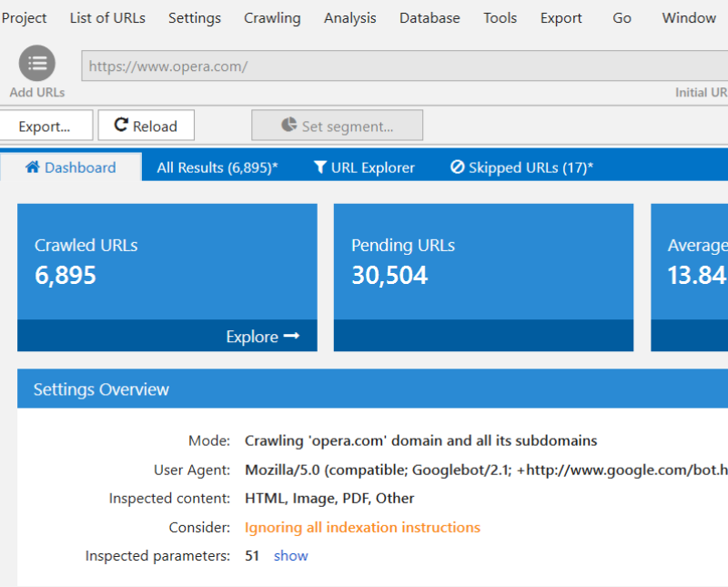728x587 pixels.
Task: Click the Ignoring all indexation instructions link
Action: (362, 528)
